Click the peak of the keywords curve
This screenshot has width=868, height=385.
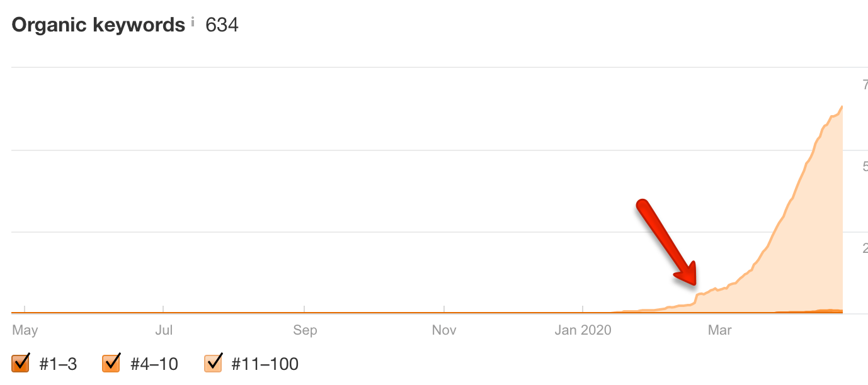pyautogui.click(x=842, y=107)
